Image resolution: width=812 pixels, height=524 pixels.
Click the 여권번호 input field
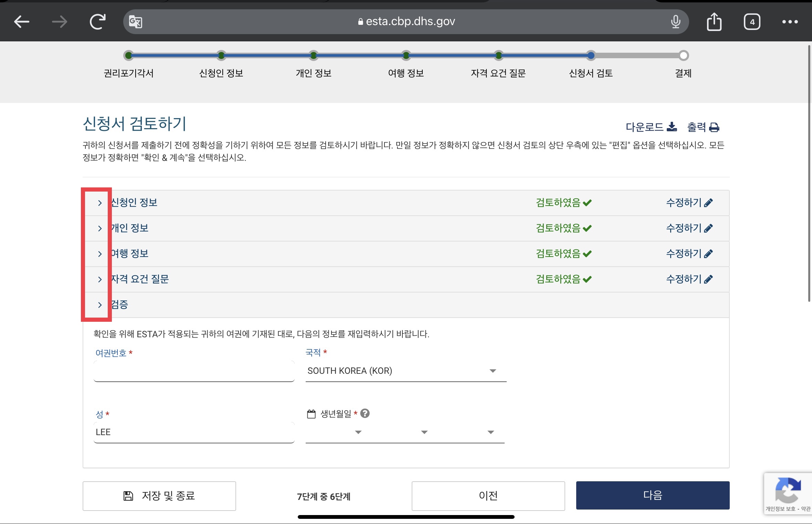[194, 371]
